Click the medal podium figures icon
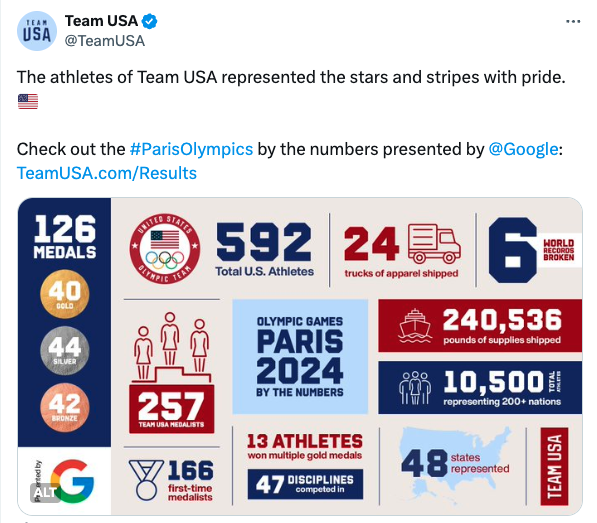Image resolution: width=597 pixels, height=523 pixels. click(171, 348)
